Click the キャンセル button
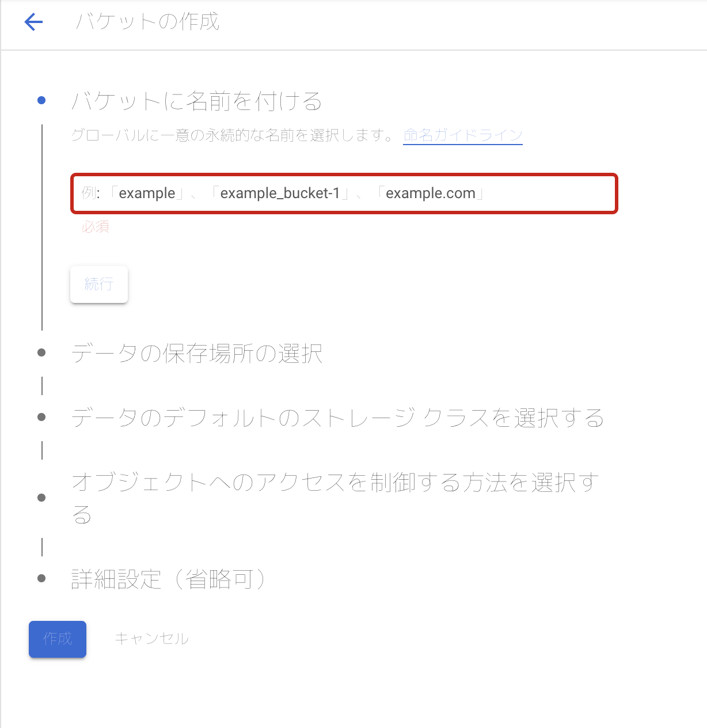 pos(152,639)
